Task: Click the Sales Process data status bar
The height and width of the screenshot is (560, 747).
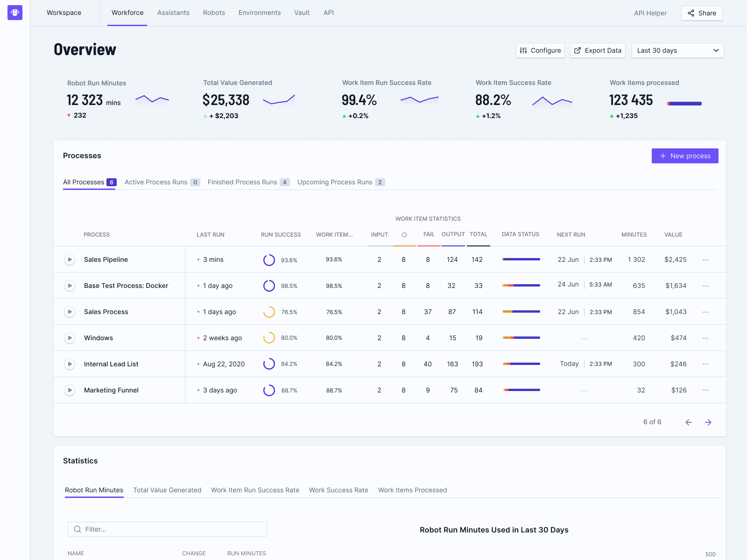Action: click(521, 312)
